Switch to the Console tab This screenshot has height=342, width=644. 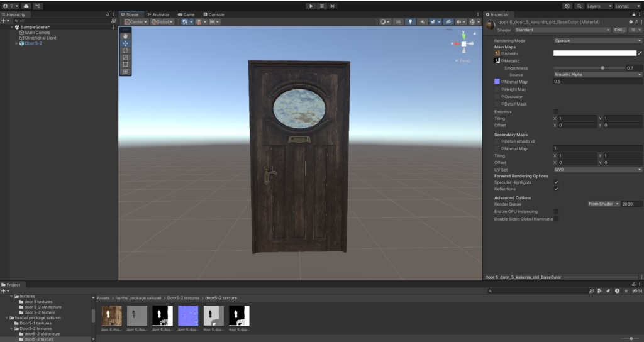214,14
